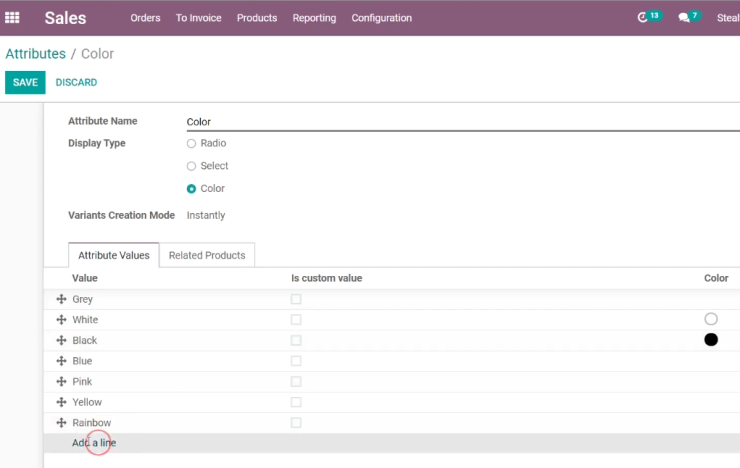The height and width of the screenshot is (468, 740).
Task: Tick custom value checkbox for Blue
Action: point(296,361)
